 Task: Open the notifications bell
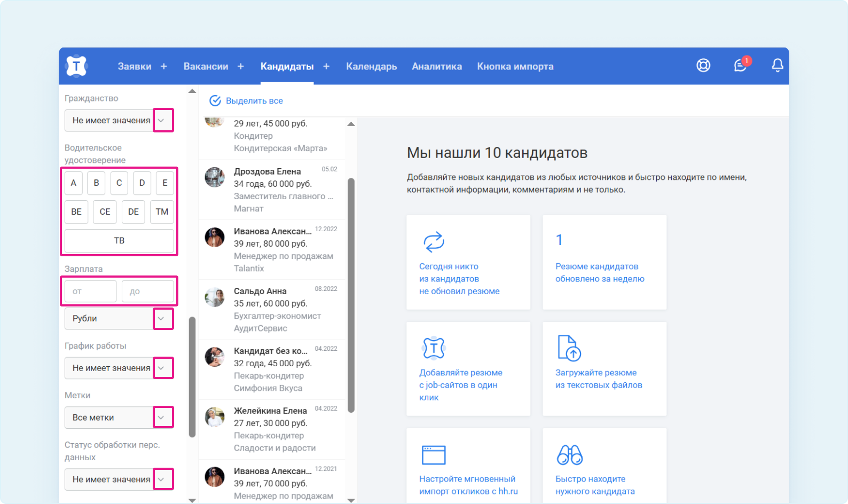coord(777,66)
